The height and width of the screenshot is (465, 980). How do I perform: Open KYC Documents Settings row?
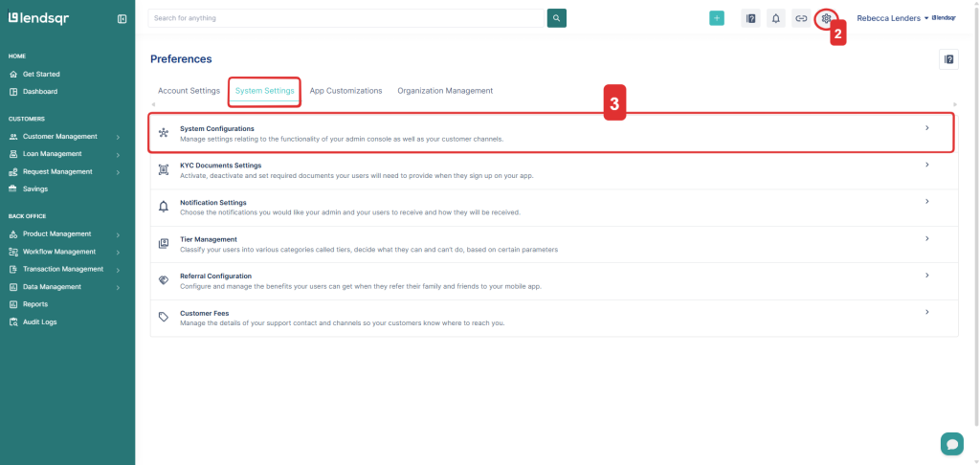(x=552, y=170)
